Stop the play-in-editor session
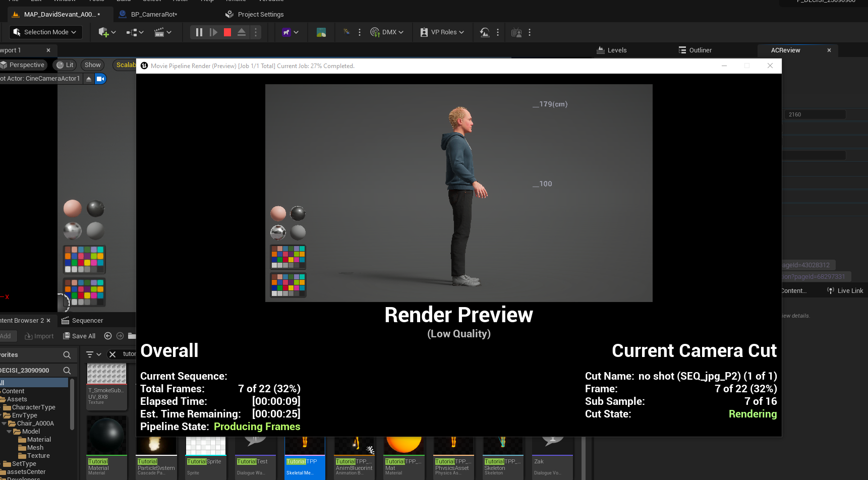 [227, 32]
